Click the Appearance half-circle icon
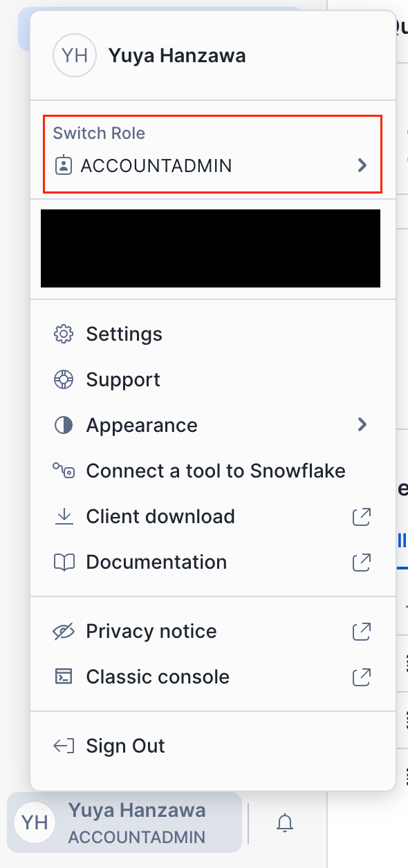 coord(64,426)
